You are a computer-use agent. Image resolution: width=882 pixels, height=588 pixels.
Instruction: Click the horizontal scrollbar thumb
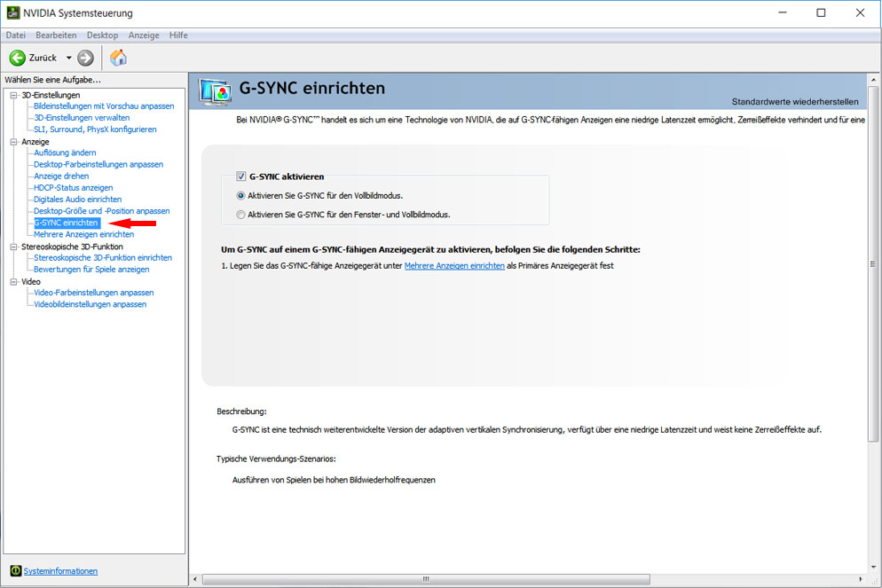[x=427, y=579]
